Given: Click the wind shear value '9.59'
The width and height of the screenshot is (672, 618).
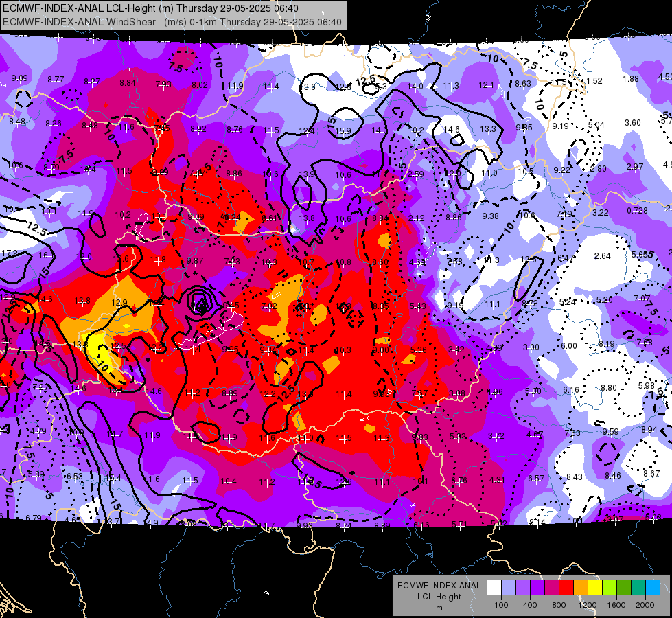Looking at the screenshot, I should [x=610, y=431].
